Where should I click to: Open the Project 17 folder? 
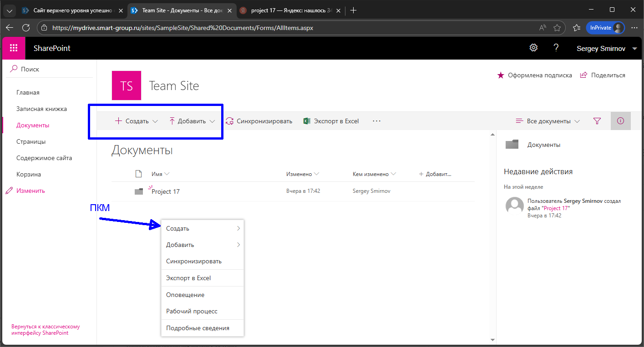pos(166,191)
